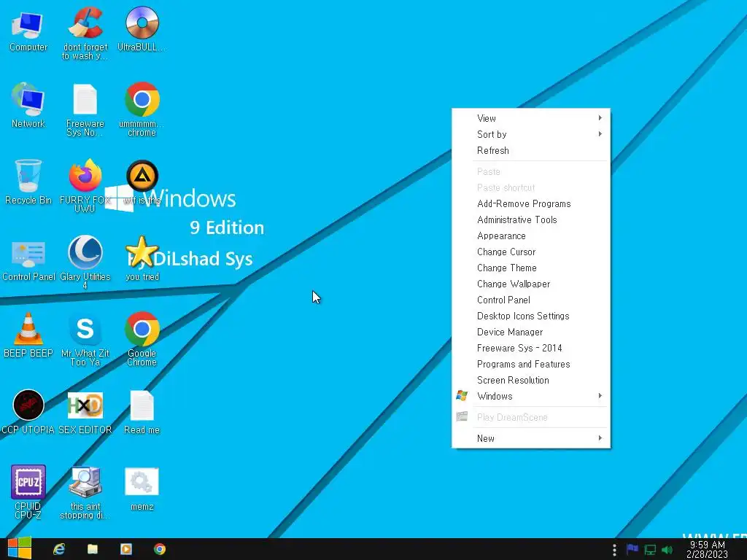Select Change Theme menu entry
747x560 pixels.
click(531, 268)
